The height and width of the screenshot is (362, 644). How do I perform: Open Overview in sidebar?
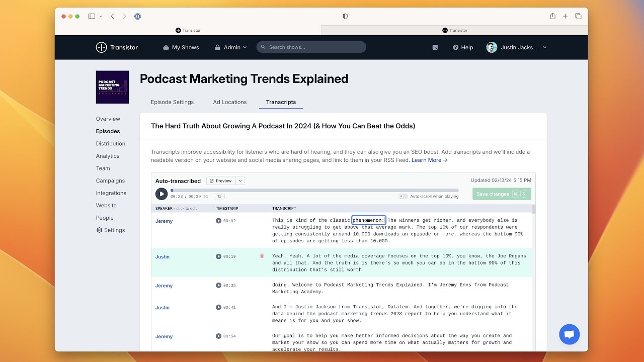coord(108,119)
